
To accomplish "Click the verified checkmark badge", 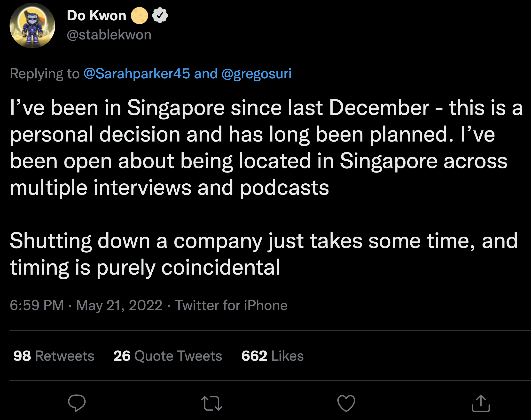I will pos(160,15).
